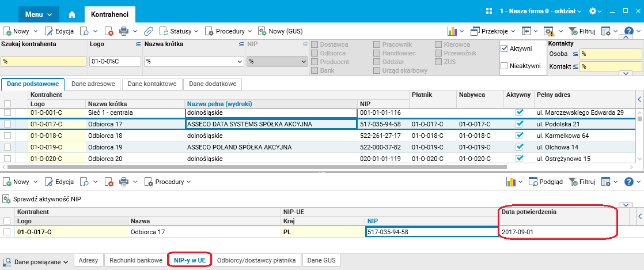
Task: Expand top toolbar Nowy dropdown arrow
Action: pos(35,31)
